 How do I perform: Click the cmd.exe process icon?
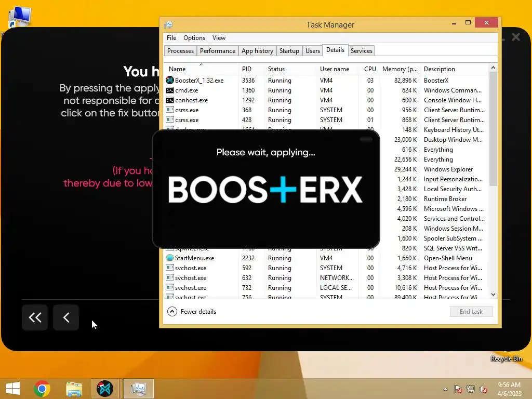[170, 90]
